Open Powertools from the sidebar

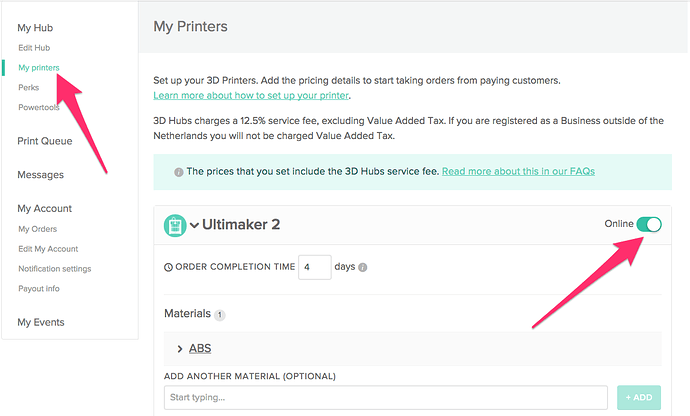(x=39, y=108)
